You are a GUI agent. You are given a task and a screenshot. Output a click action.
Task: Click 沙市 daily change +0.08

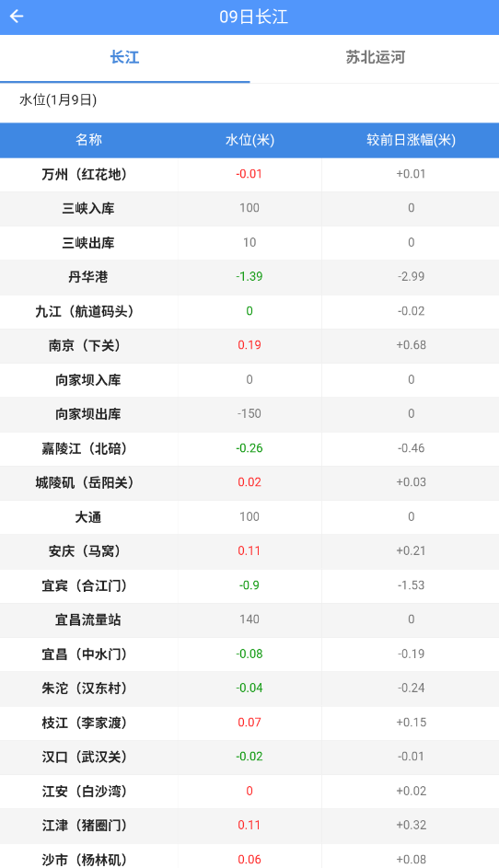pyautogui.click(x=411, y=859)
